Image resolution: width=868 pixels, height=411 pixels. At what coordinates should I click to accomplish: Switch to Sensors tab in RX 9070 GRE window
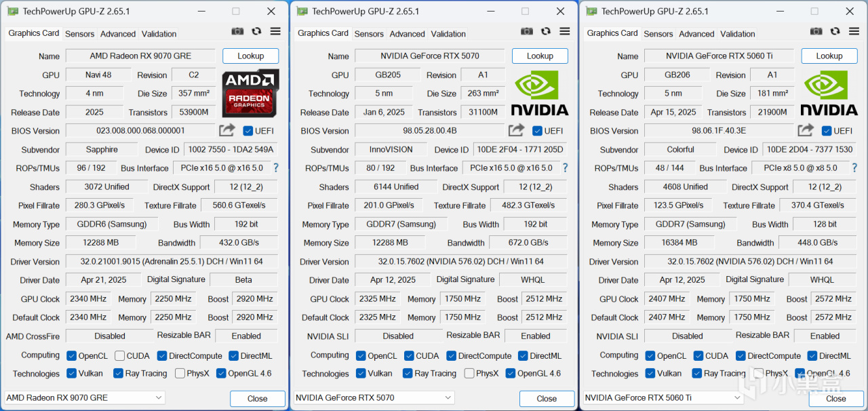pyautogui.click(x=80, y=34)
